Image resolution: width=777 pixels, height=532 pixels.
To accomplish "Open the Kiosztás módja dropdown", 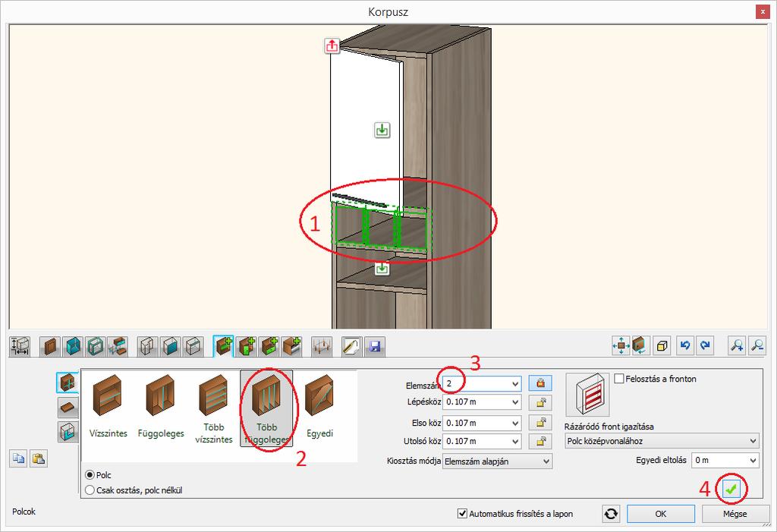I will pyautogui.click(x=497, y=461).
